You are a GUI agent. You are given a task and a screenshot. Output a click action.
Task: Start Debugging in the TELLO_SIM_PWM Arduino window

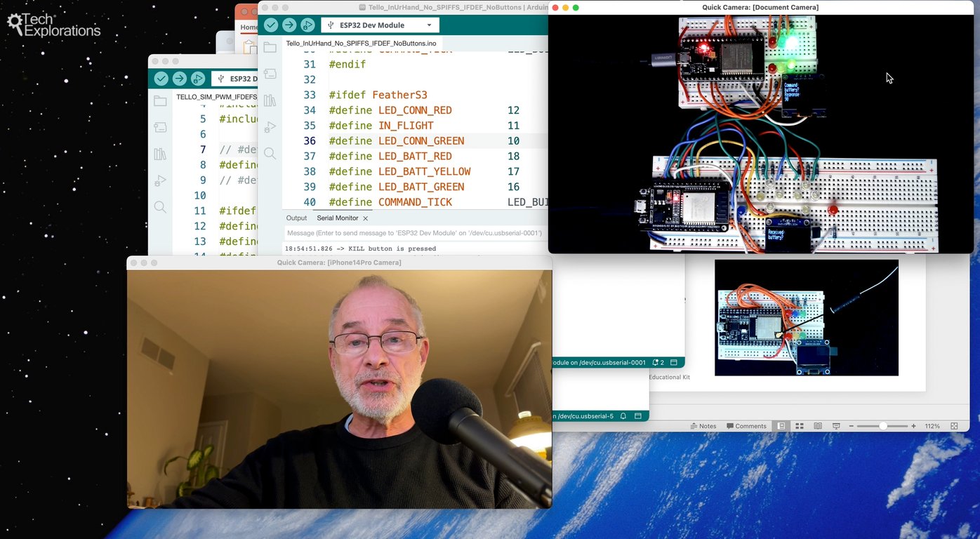click(198, 79)
